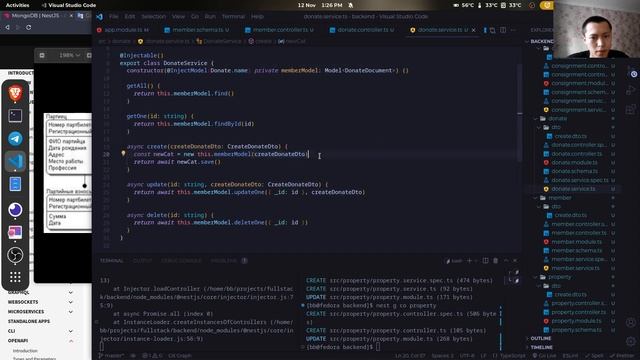Kill terminal with trash icon

tap(496, 260)
